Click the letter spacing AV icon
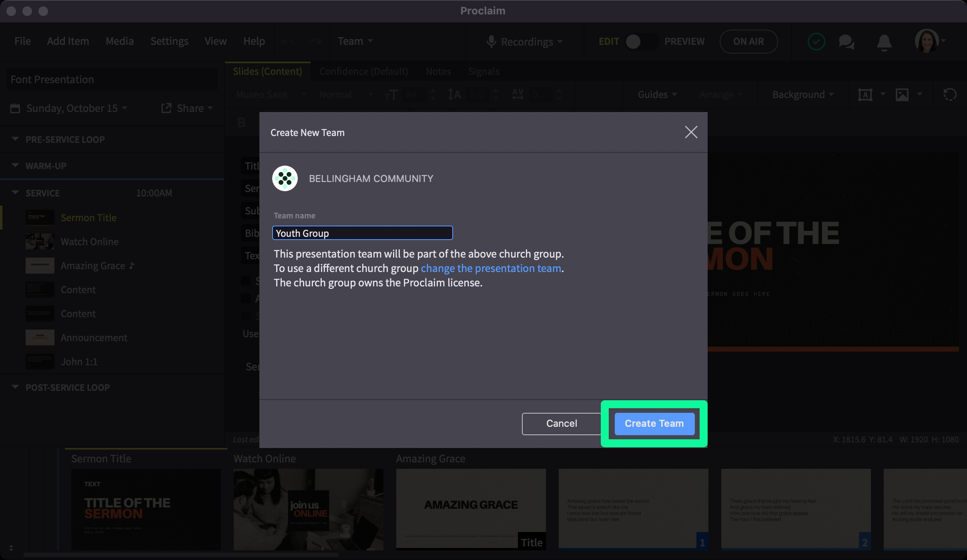The image size is (967, 560). point(518,95)
